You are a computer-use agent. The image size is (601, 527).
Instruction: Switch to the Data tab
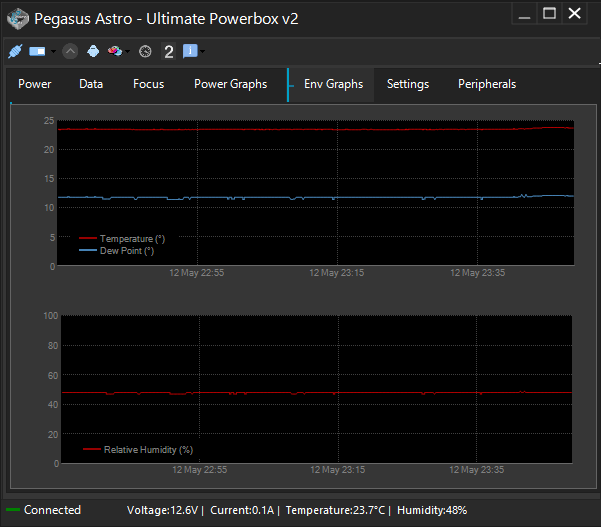(91, 84)
